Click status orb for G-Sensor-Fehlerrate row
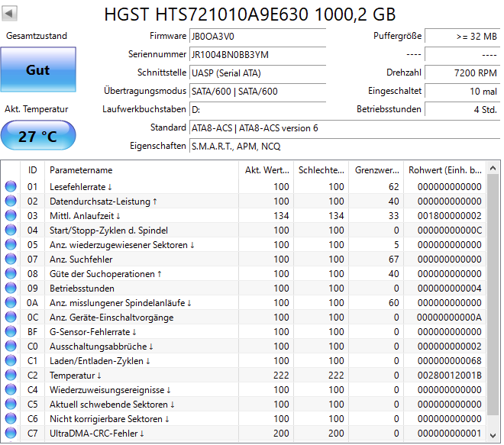Screen dimensions: 504x445 tap(11, 331)
